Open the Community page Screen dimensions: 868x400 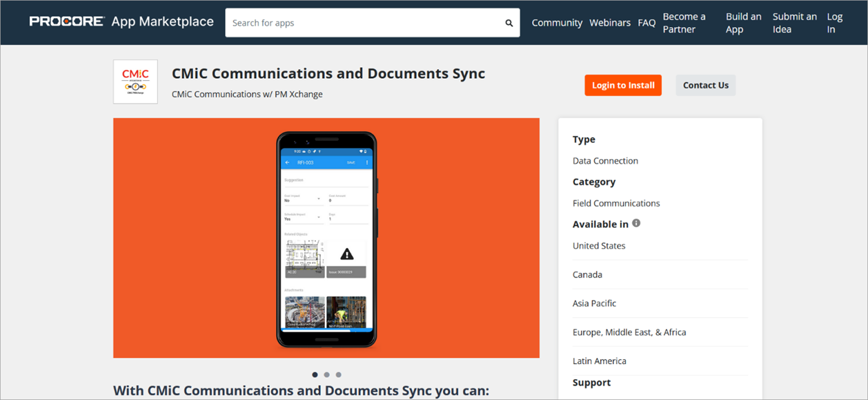coord(557,23)
